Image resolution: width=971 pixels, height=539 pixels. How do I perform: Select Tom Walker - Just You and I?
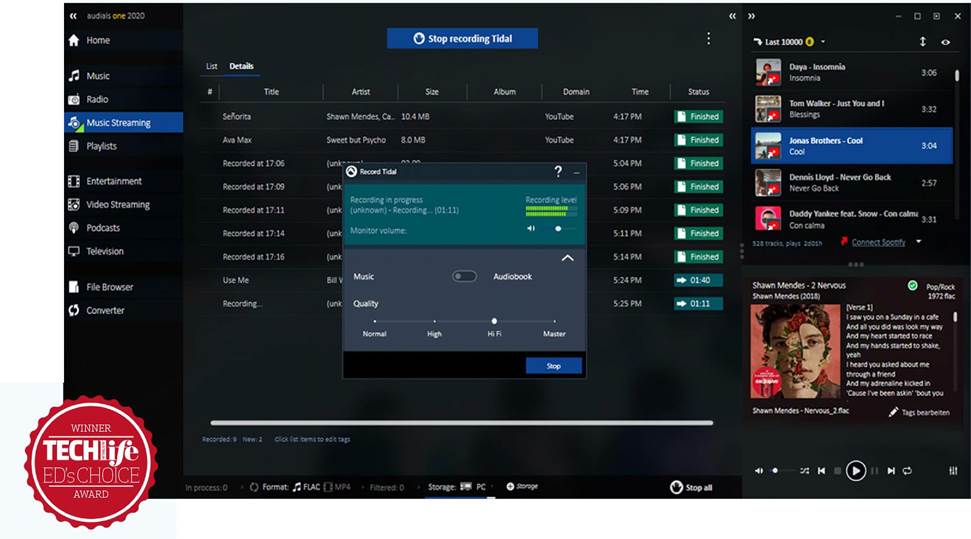pyautogui.click(x=852, y=109)
